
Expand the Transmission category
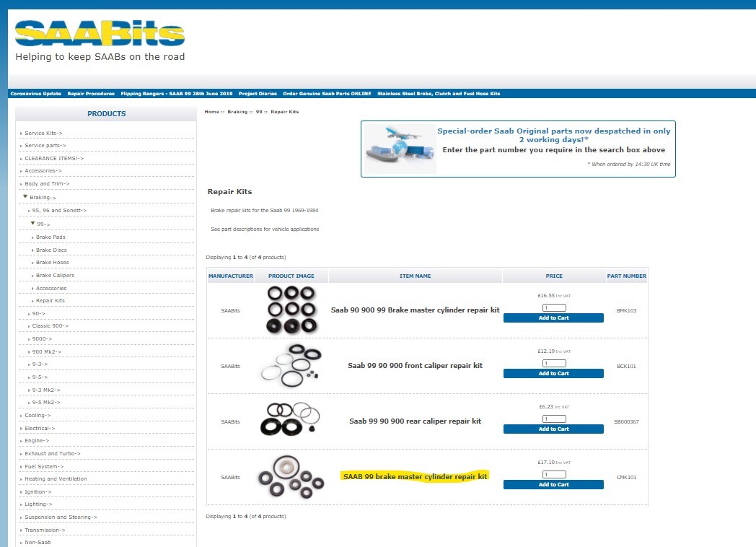(45, 530)
